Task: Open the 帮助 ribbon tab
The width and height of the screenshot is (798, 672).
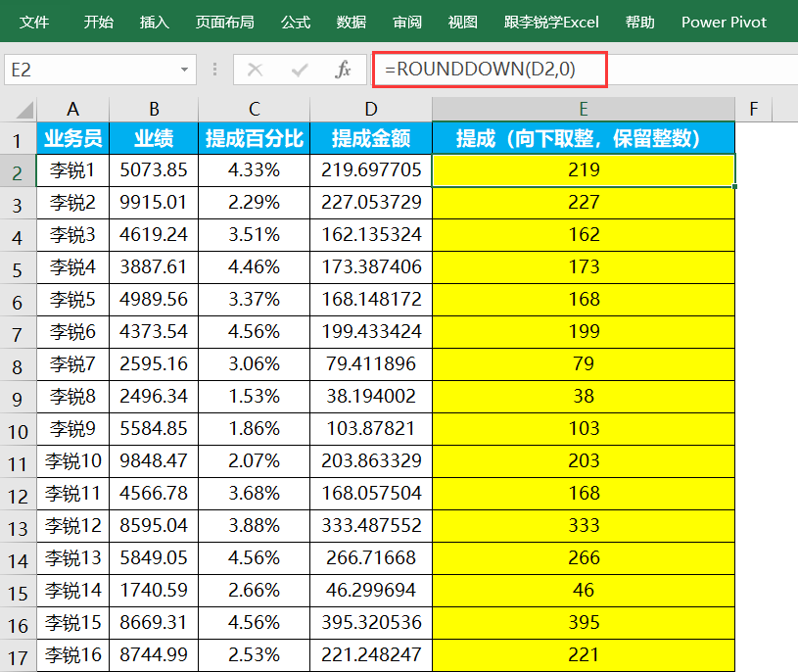Action: [639, 22]
